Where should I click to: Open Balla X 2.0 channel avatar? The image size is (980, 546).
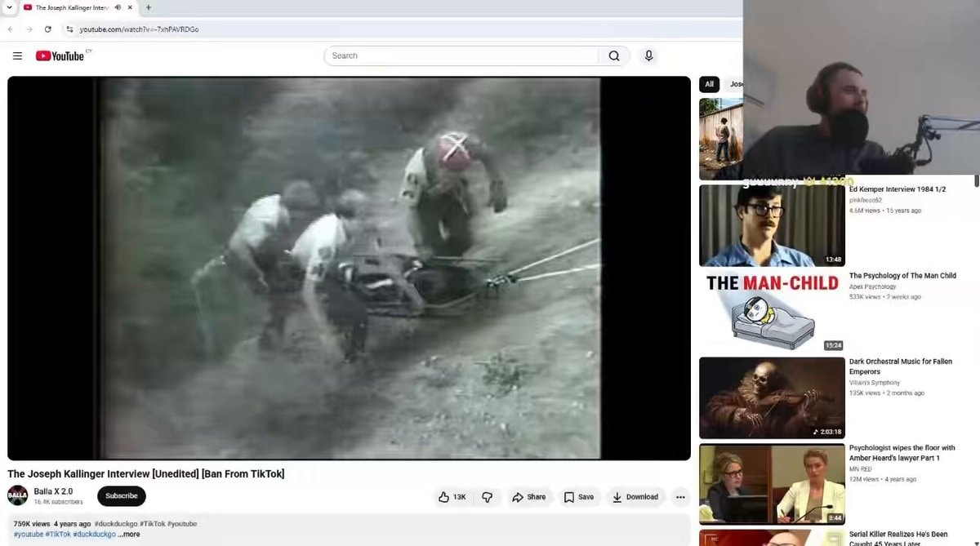click(17, 495)
